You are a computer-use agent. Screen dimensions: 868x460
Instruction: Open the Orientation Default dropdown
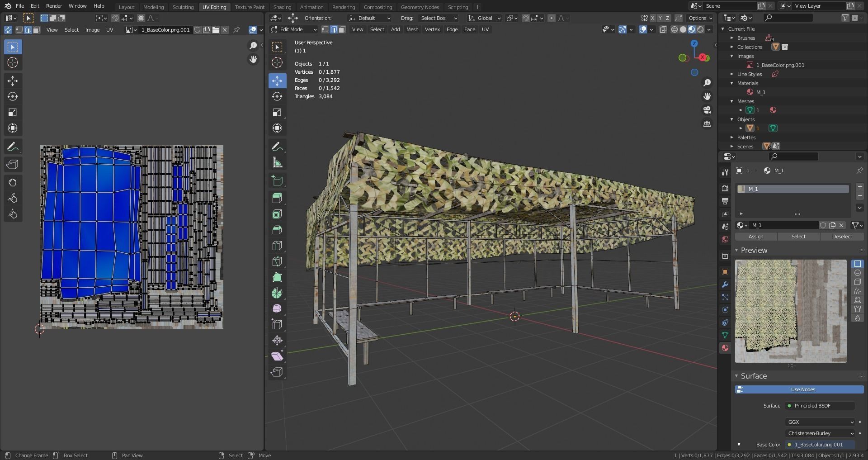369,18
